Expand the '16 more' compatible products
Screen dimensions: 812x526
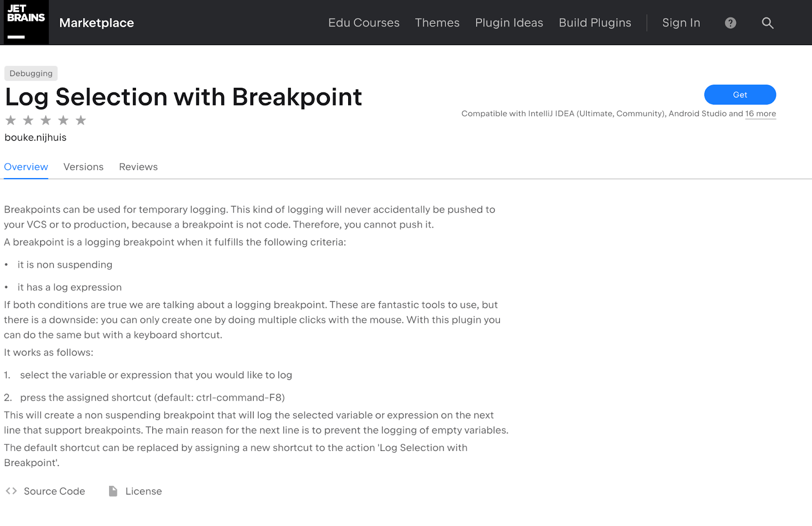tap(760, 114)
